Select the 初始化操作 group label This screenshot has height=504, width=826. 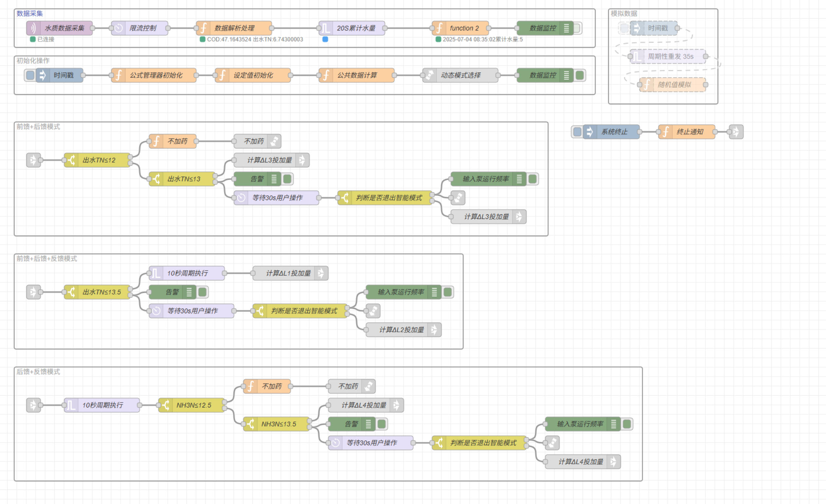point(33,61)
